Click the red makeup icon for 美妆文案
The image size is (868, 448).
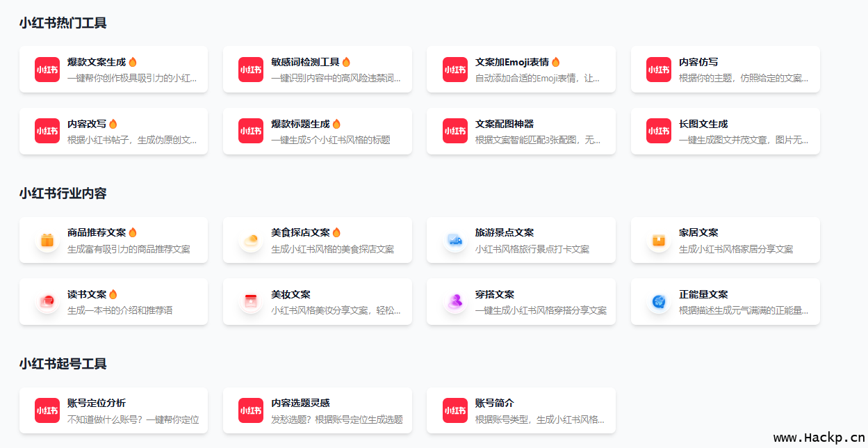click(251, 302)
